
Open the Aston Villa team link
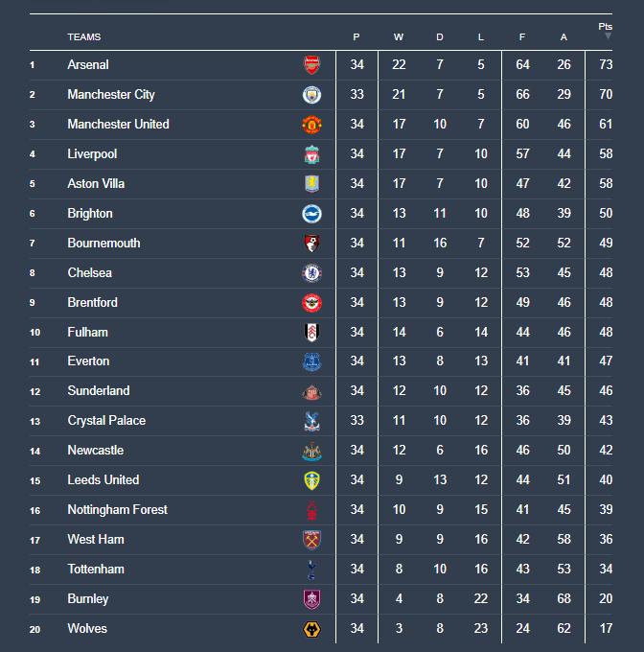[96, 183]
